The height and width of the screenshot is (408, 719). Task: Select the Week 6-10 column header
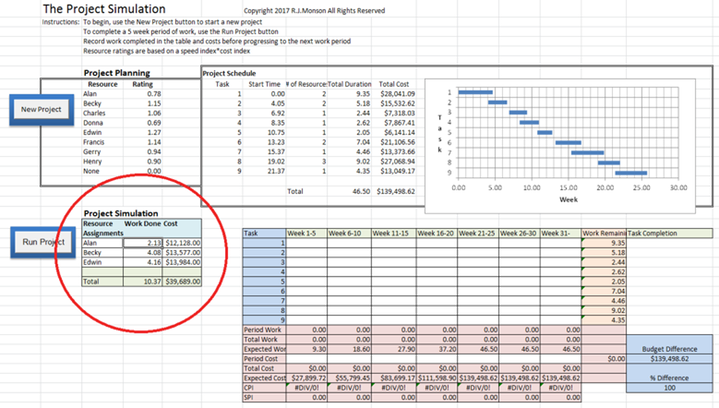(x=349, y=233)
